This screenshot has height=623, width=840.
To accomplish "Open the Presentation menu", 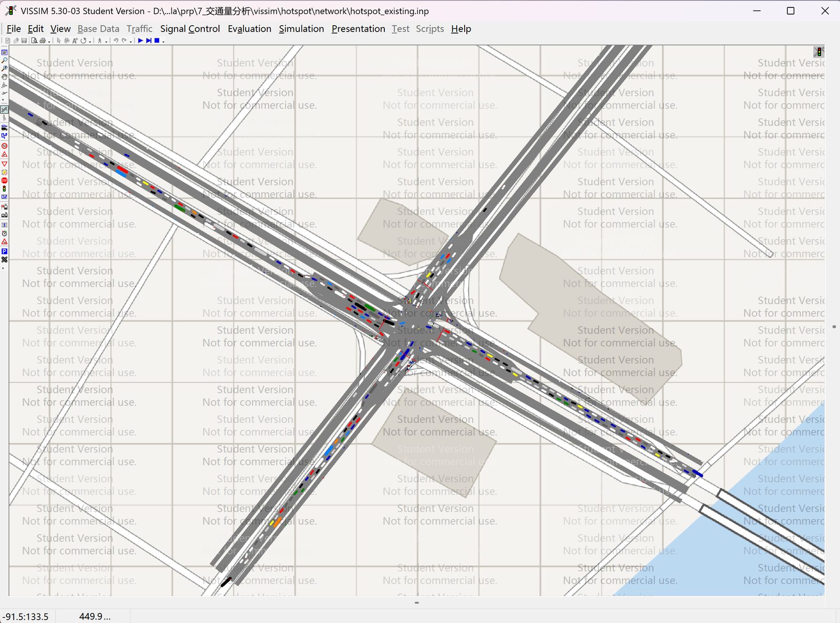I will (358, 29).
